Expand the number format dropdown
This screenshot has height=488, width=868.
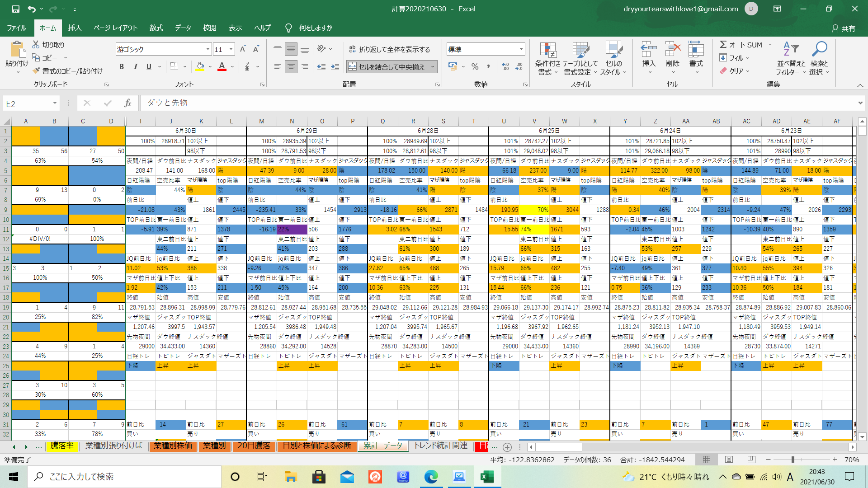(521, 49)
